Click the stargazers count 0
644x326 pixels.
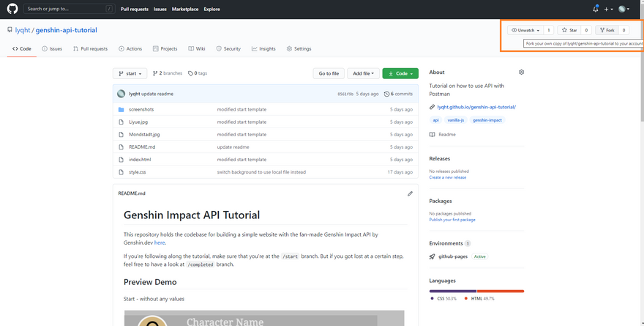pyautogui.click(x=586, y=30)
